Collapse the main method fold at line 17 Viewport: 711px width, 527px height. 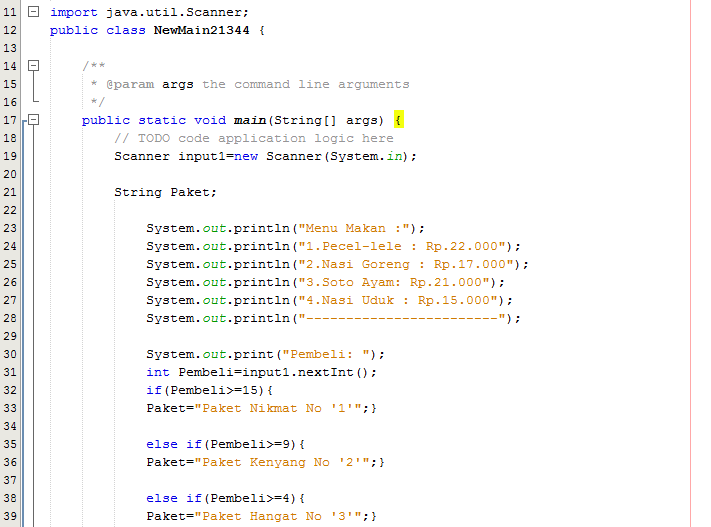pos(34,120)
